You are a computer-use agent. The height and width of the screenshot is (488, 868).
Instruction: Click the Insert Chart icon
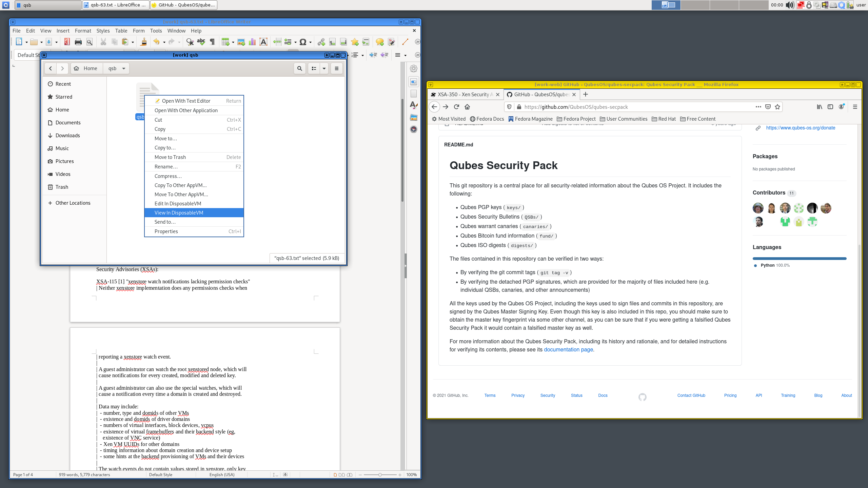(x=252, y=42)
